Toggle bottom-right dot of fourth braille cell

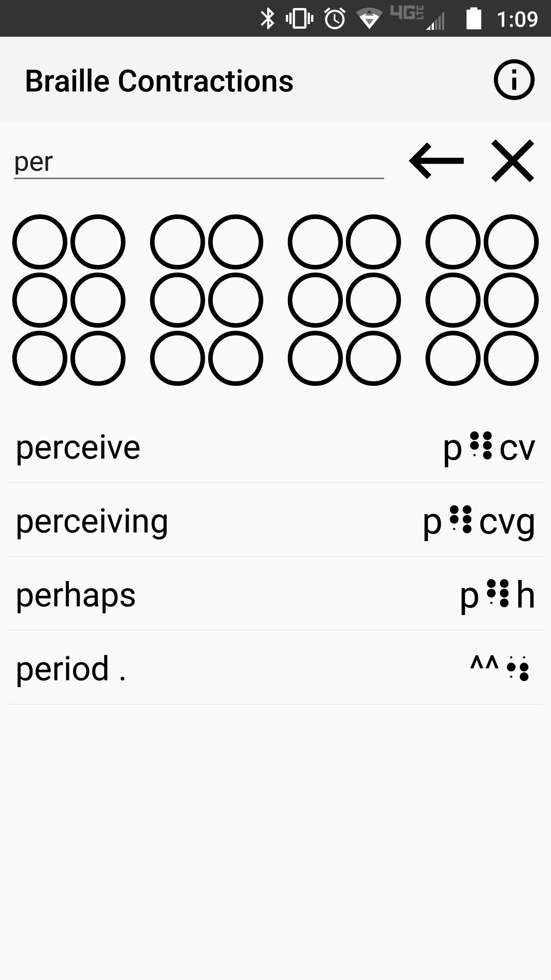(511, 358)
